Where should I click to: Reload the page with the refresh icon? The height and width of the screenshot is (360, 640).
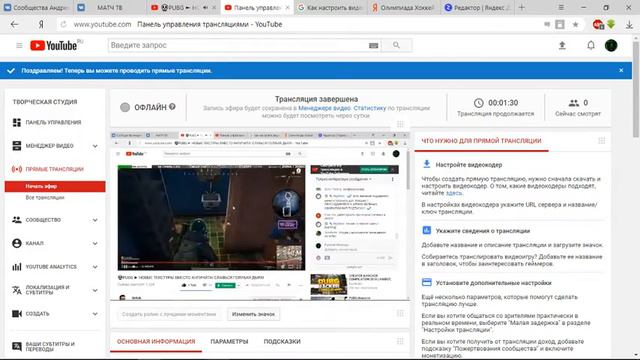(63, 24)
